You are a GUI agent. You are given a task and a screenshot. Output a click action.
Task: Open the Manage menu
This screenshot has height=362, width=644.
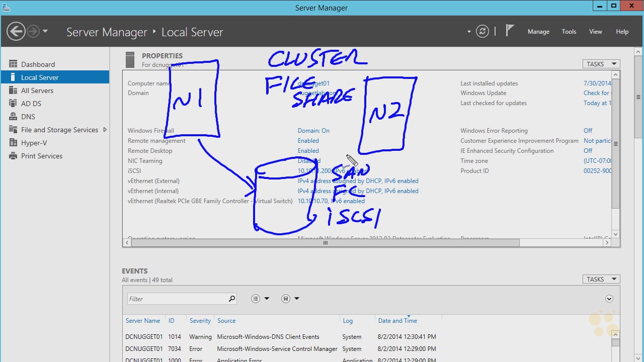(x=538, y=32)
